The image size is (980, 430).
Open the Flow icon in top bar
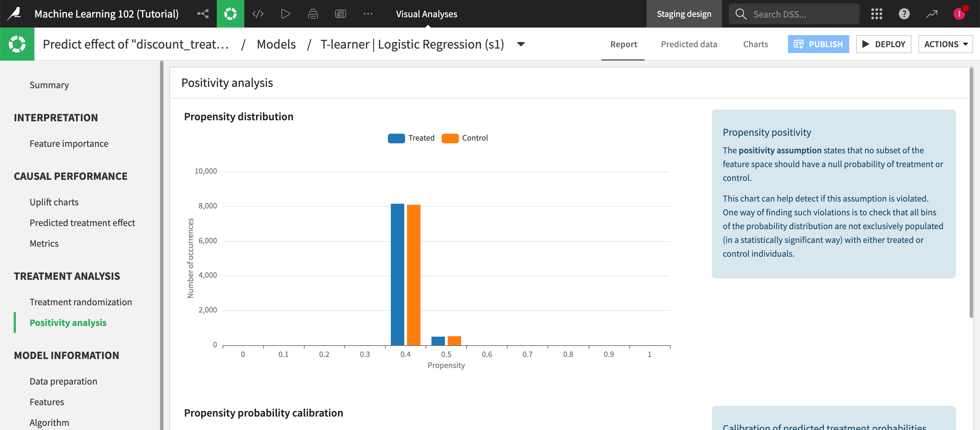click(203, 14)
